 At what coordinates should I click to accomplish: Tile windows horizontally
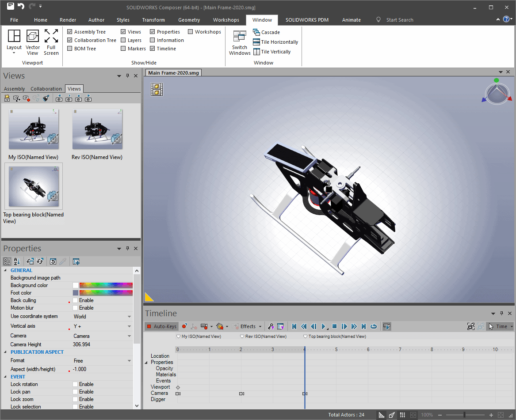[x=275, y=42]
